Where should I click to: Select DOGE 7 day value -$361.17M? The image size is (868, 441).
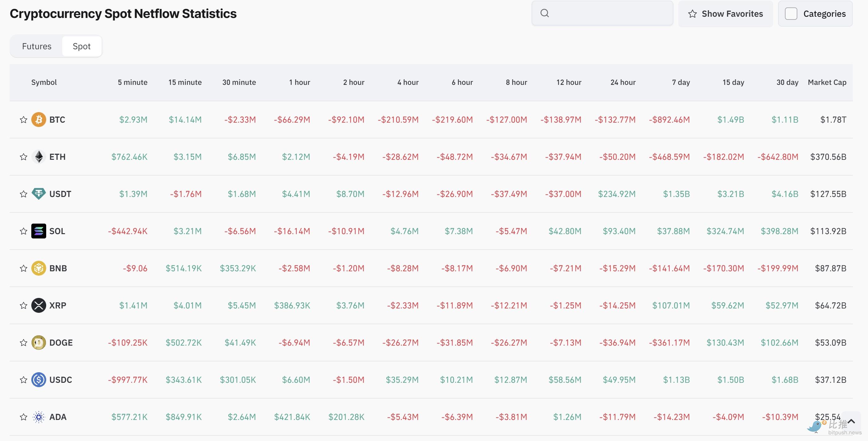pyautogui.click(x=670, y=343)
